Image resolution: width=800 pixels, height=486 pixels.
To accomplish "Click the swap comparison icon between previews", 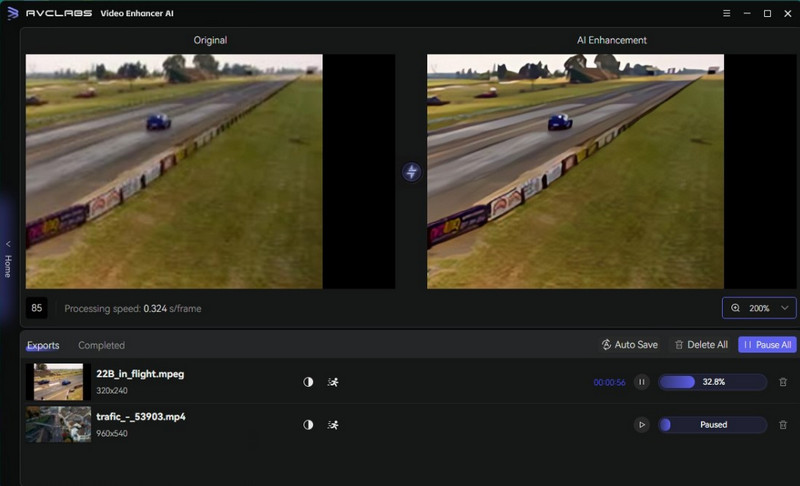I will pos(411,172).
